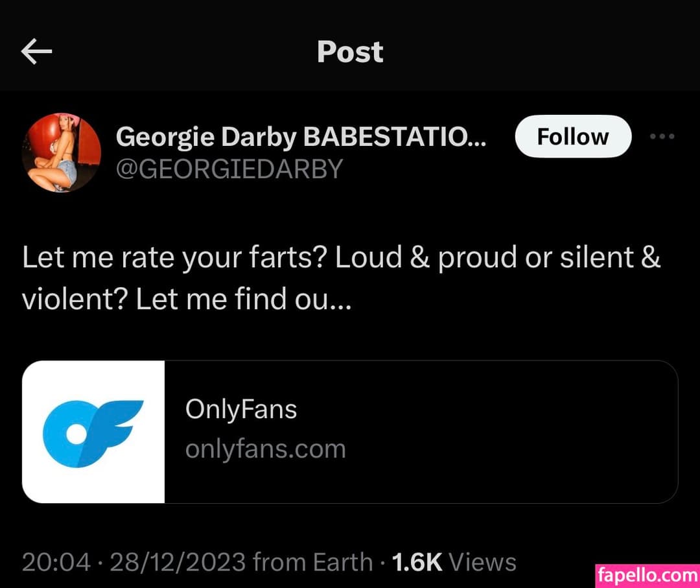The height and width of the screenshot is (588, 700).
Task: View the 1.6K Views count
Action: pos(454,561)
